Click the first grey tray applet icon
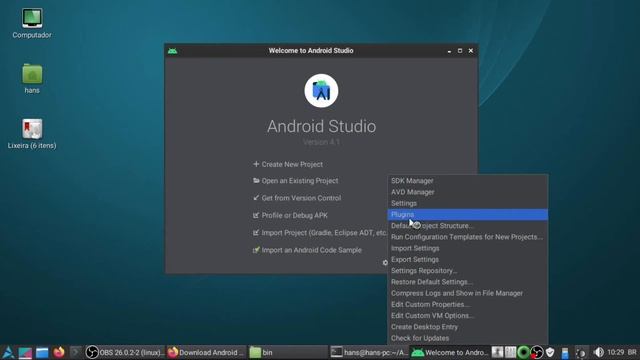 [x=497, y=352]
